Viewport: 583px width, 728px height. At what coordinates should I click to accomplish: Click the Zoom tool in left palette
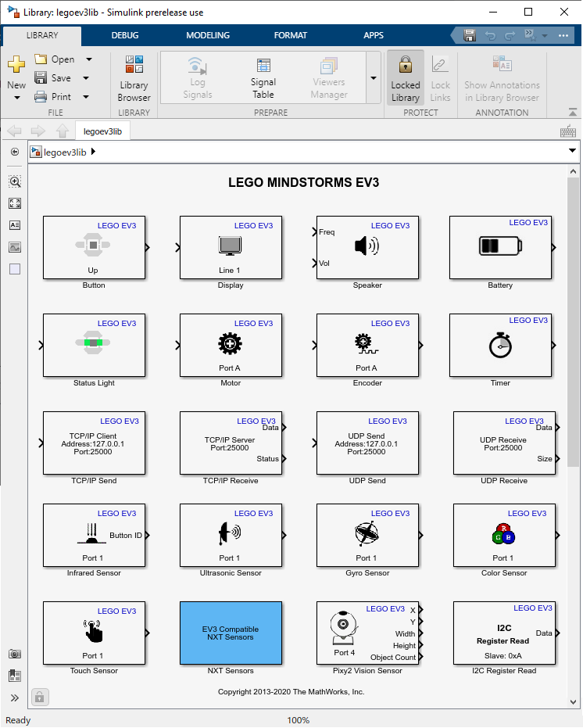coord(15,181)
